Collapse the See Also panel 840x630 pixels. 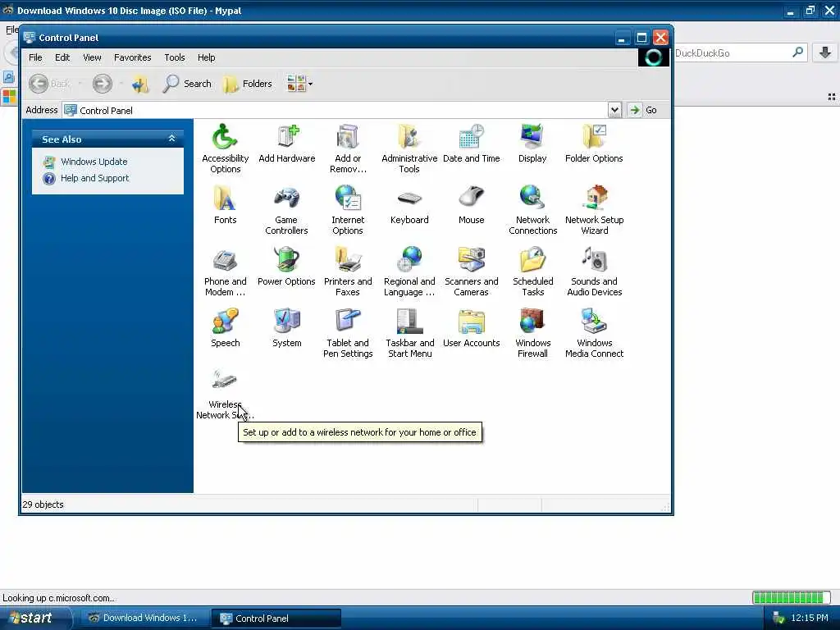(x=172, y=139)
